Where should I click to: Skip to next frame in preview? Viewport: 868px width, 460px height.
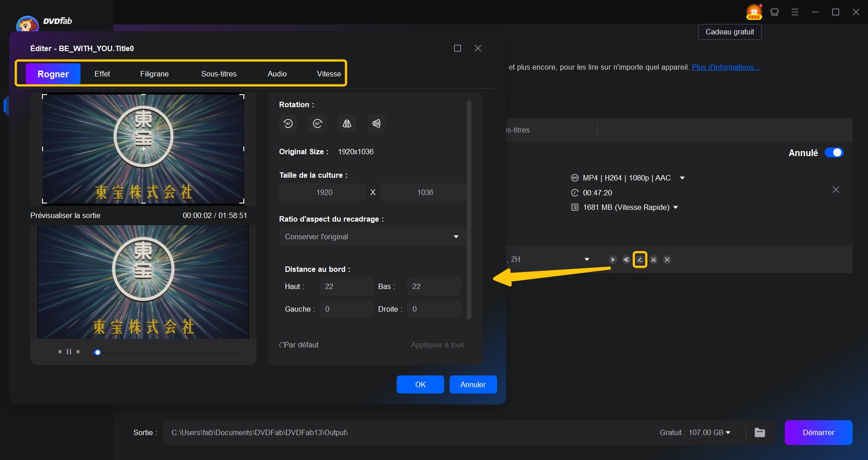pos(78,351)
